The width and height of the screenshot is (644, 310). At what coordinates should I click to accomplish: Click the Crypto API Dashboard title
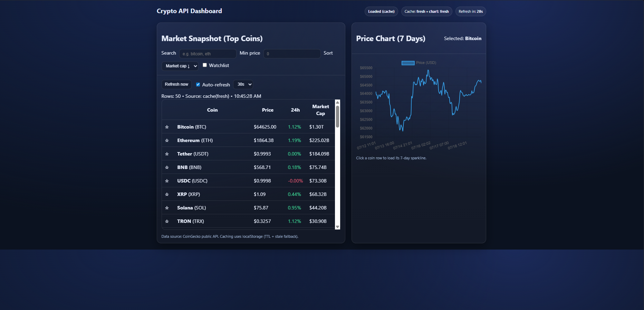(x=189, y=11)
